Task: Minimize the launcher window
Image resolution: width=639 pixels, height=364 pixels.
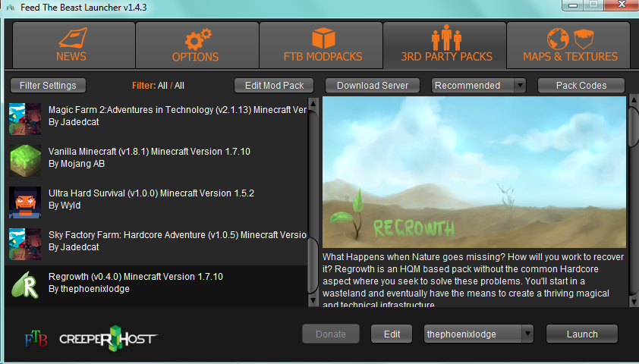Action: point(573,5)
